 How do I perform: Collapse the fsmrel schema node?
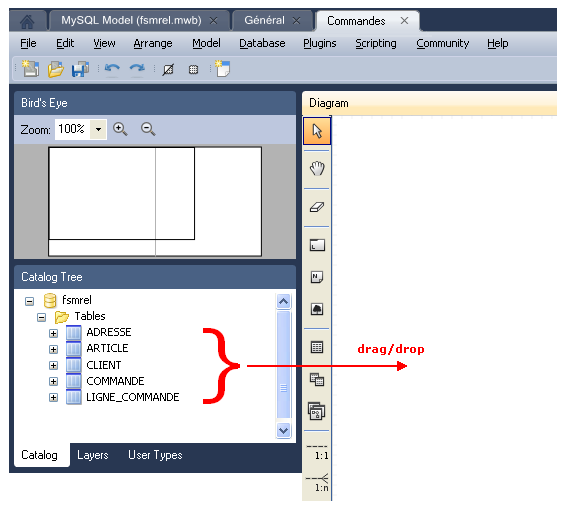point(30,301)
